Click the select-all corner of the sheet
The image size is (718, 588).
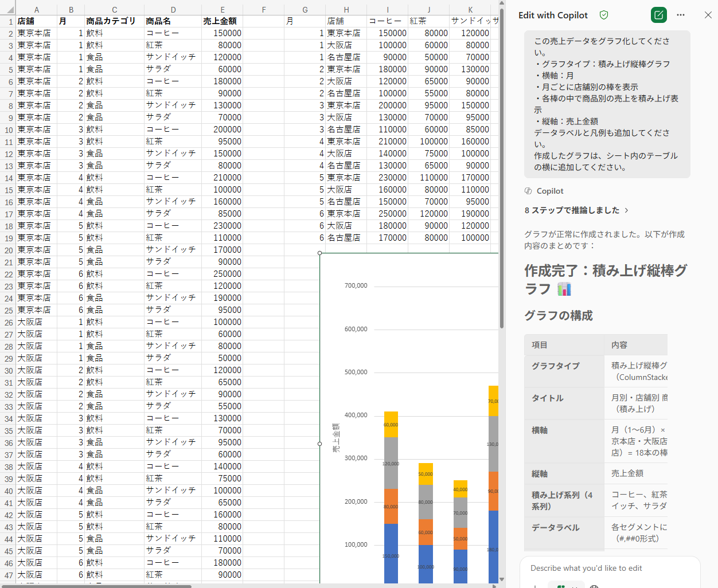pos(8,9)
